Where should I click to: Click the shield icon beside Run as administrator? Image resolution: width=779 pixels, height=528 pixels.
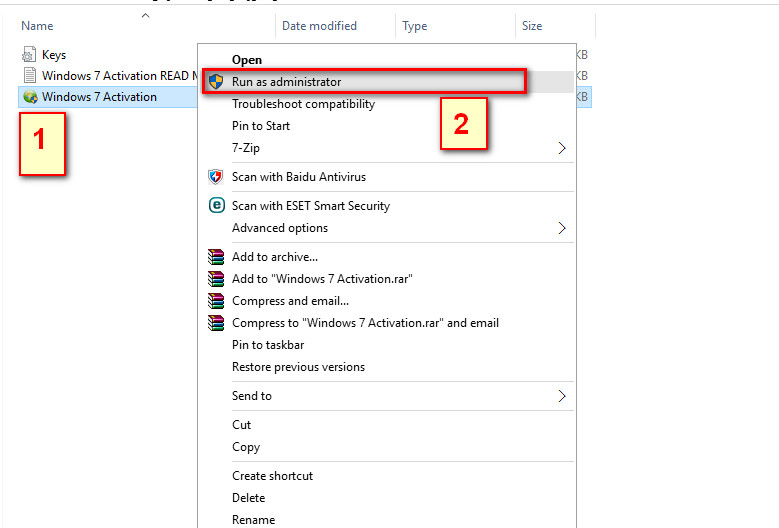click(215, 82)
